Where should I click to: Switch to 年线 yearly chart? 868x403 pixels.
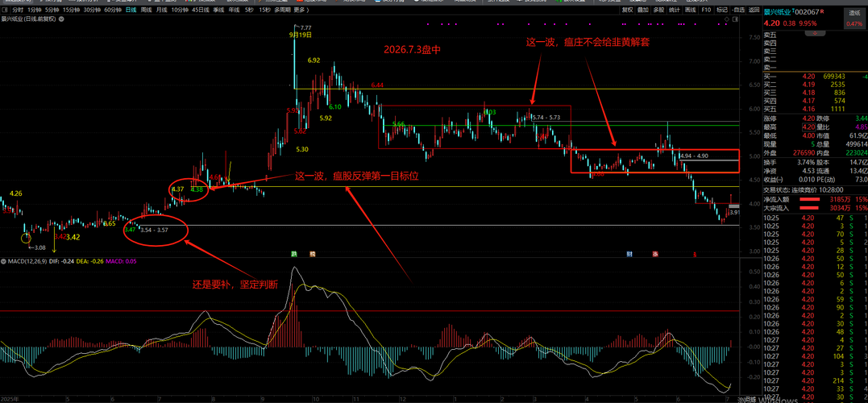235,10
